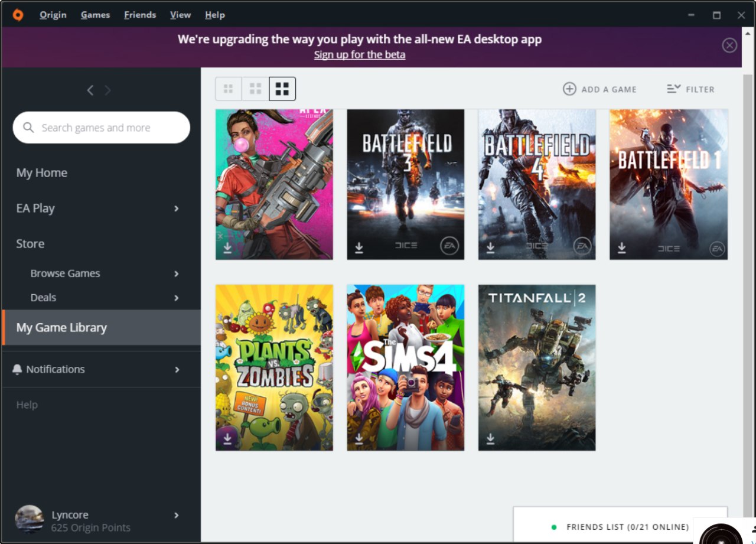Go forward with the right arrow
This screenshot has height=544, width=756.
click(107, 90)
